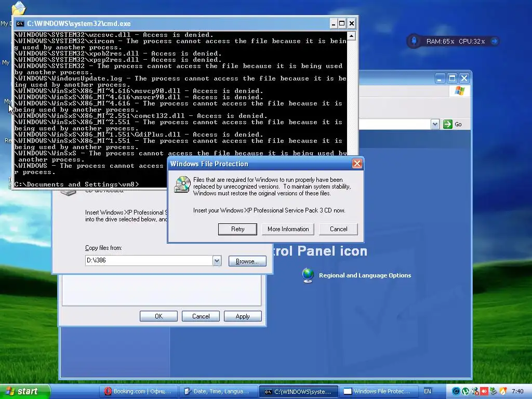The height and width of the screenshot is (399, 532).
Task: Maximize the cmd.exe window
Action: (342, 23)
